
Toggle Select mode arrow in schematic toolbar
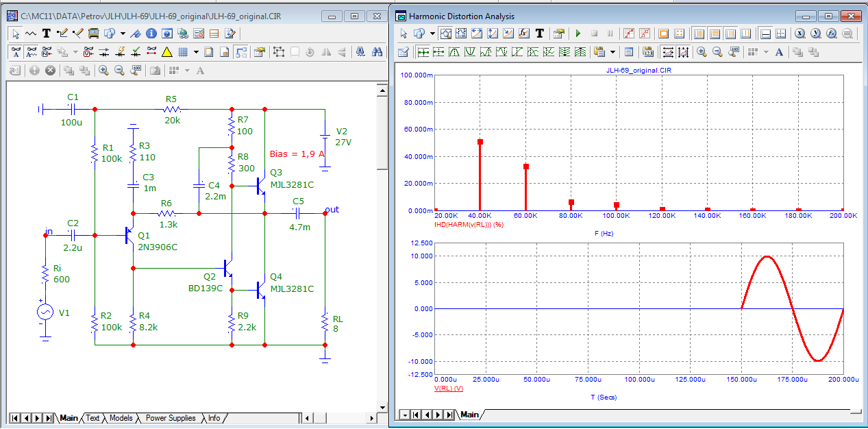tap(16, 33)
